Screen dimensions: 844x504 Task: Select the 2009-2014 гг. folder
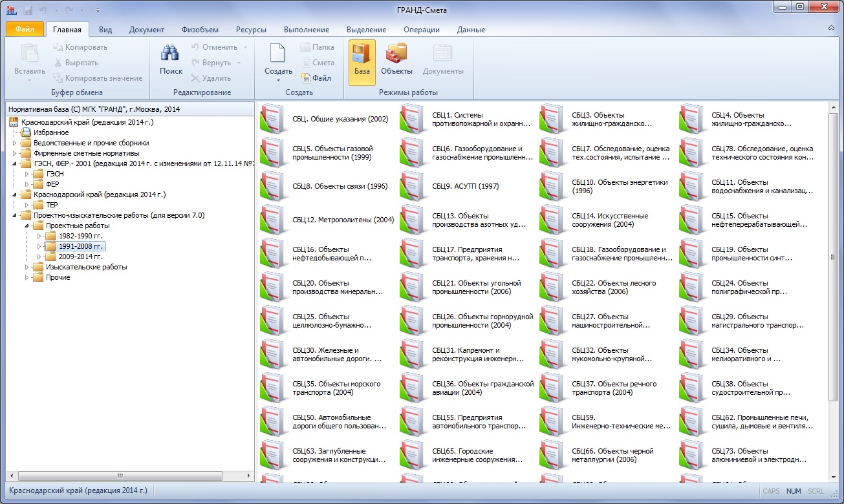tap(80, 257)
